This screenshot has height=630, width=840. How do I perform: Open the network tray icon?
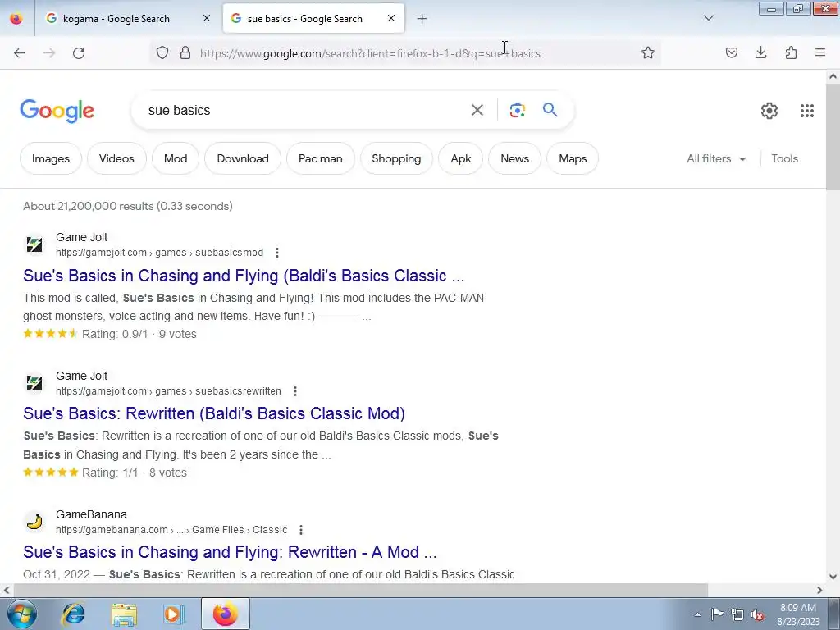pos(737,614)
